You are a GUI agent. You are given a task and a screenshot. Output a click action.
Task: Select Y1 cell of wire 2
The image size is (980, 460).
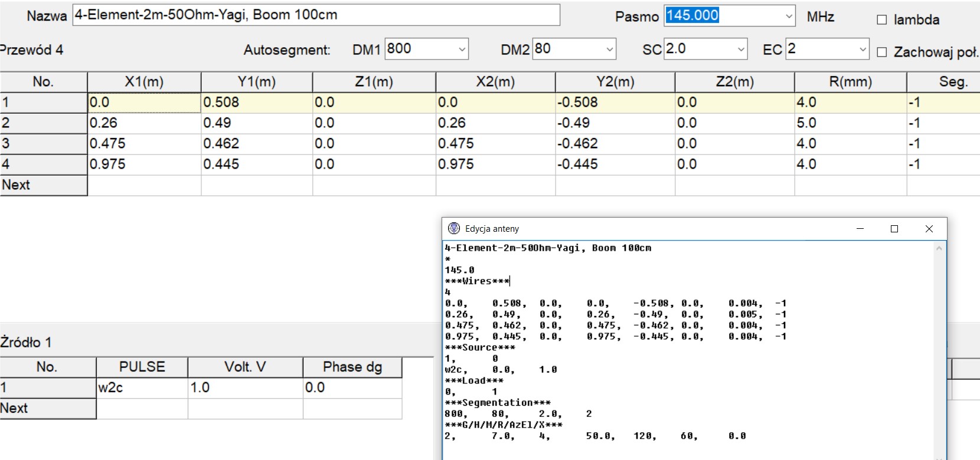(256, 123)
